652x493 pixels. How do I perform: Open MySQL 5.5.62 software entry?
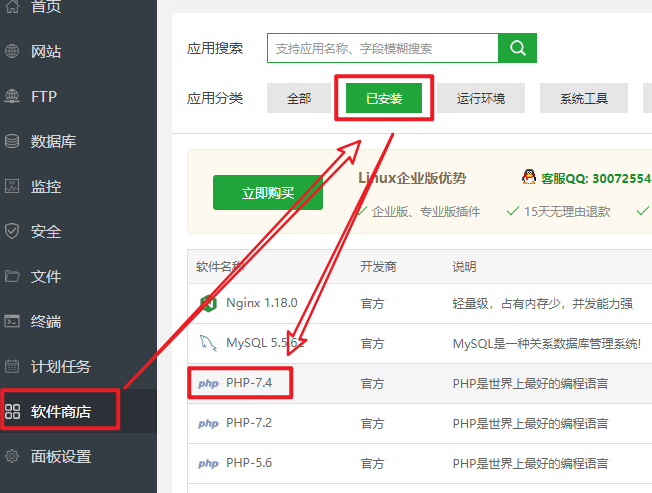coord(265,343)
